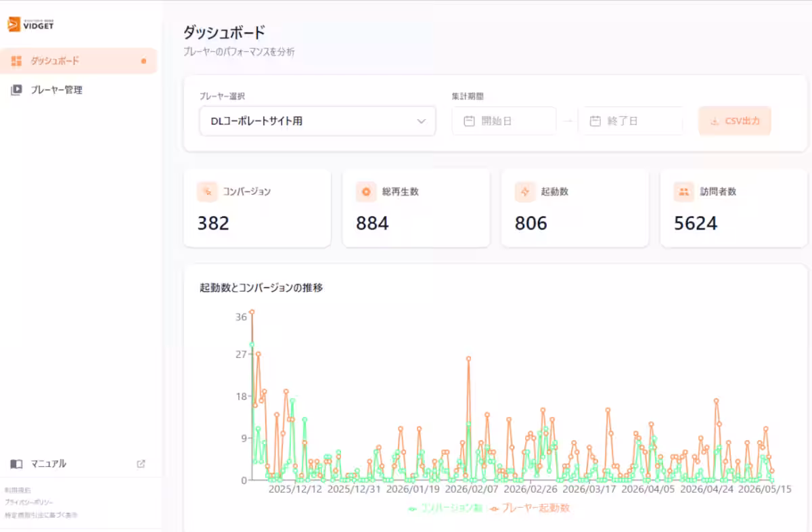Click the VIDGET logo

(30, 24)
